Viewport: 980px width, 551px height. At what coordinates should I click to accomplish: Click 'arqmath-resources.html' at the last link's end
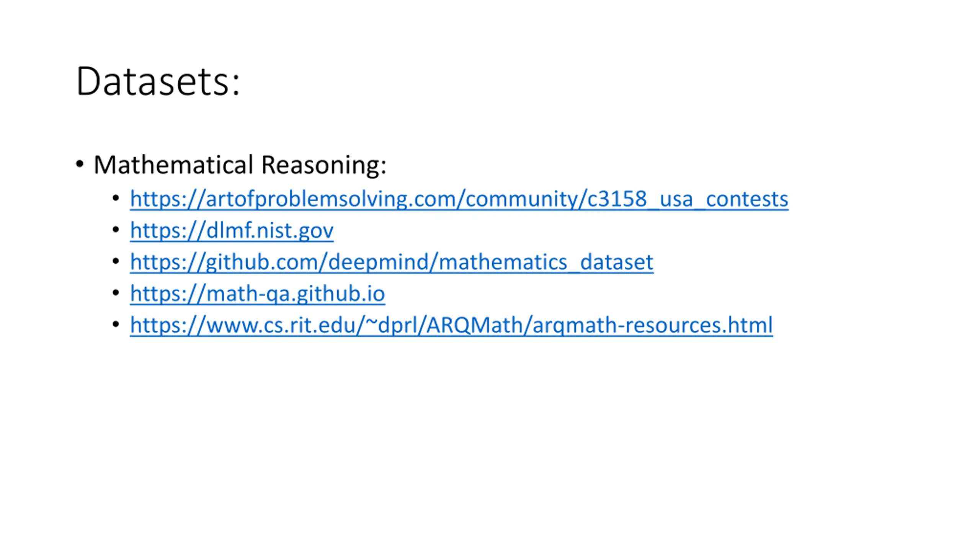[653, 325]
